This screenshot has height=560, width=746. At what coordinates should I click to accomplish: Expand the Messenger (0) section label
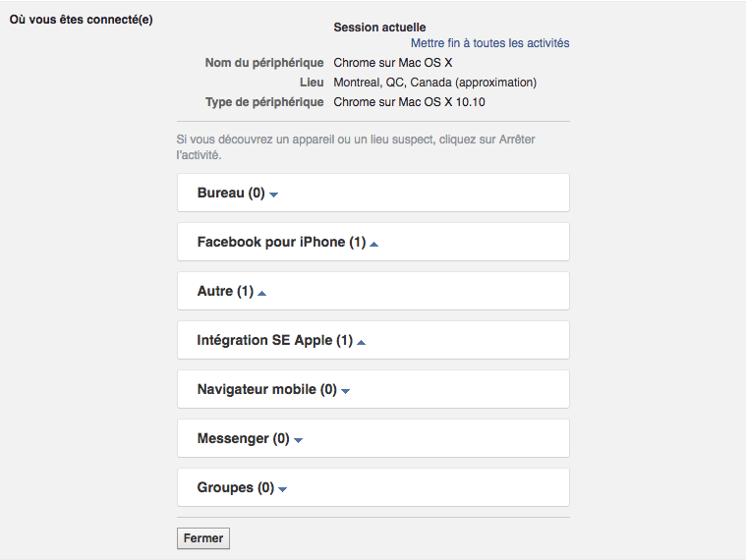point(243,439)
